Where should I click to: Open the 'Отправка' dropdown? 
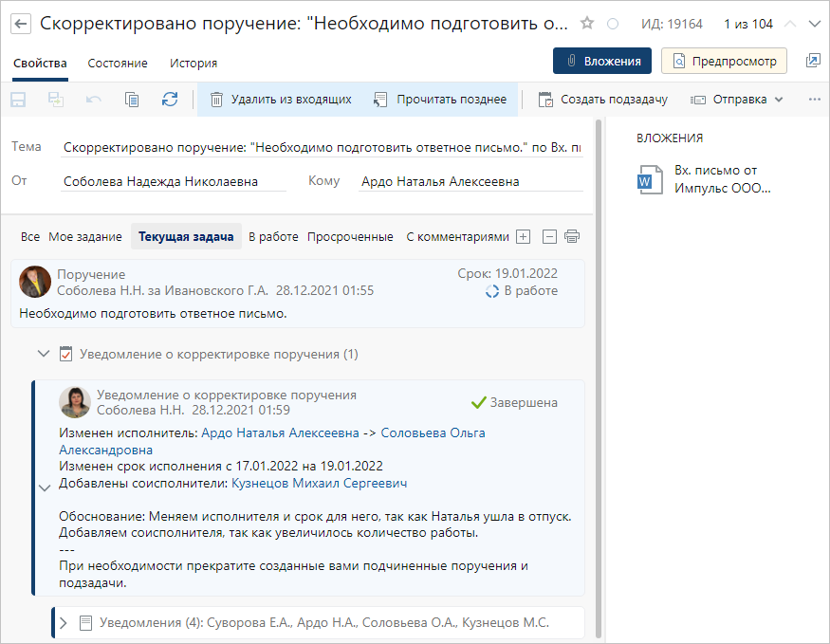[739, 99]
